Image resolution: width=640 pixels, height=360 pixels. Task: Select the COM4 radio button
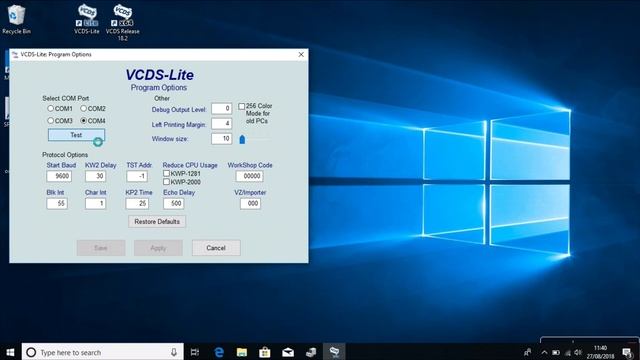click(x=84, y=121)
